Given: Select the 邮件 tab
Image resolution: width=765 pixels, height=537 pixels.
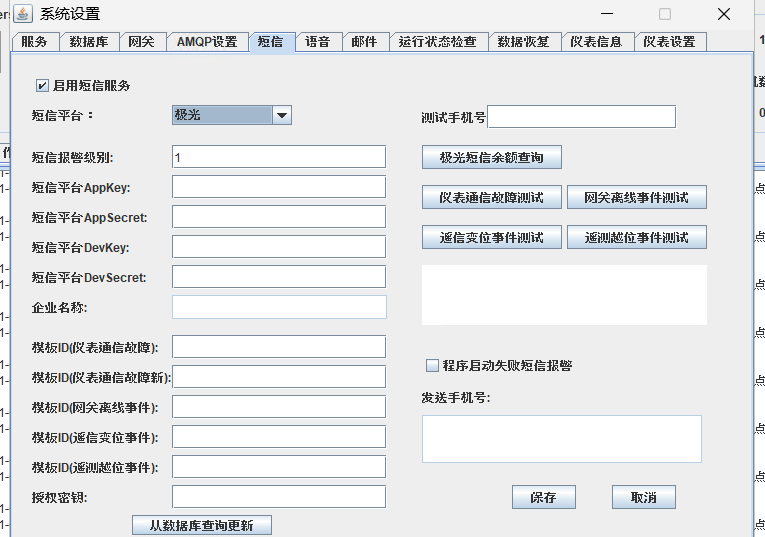Looking at the screenshot, I should [x=364, y=42].
